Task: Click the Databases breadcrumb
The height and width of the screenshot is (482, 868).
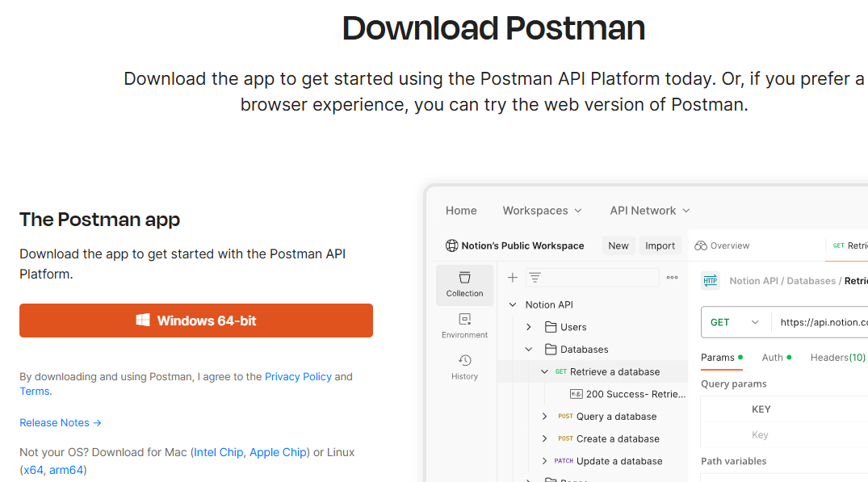Action: tap(811, 281)
